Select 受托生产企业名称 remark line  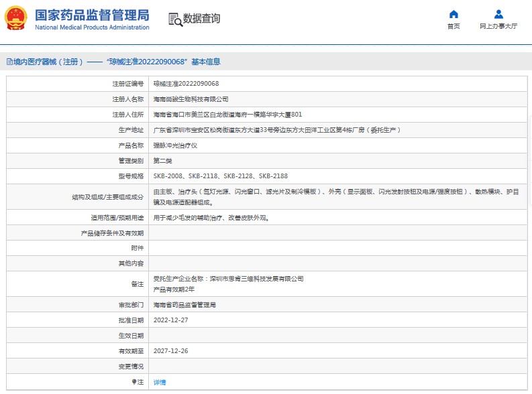tap(228, 279)
